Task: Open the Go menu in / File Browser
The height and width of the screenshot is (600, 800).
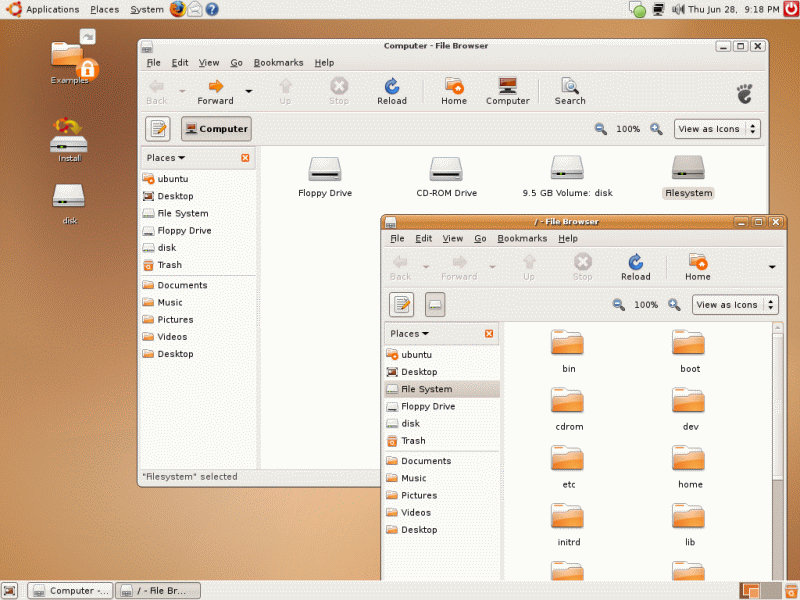Action: [480, 238]
